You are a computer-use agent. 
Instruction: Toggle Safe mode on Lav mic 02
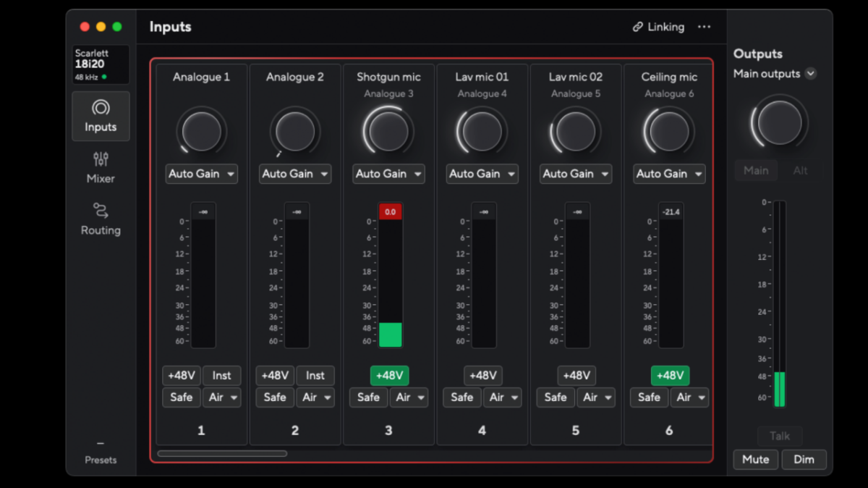556,397
